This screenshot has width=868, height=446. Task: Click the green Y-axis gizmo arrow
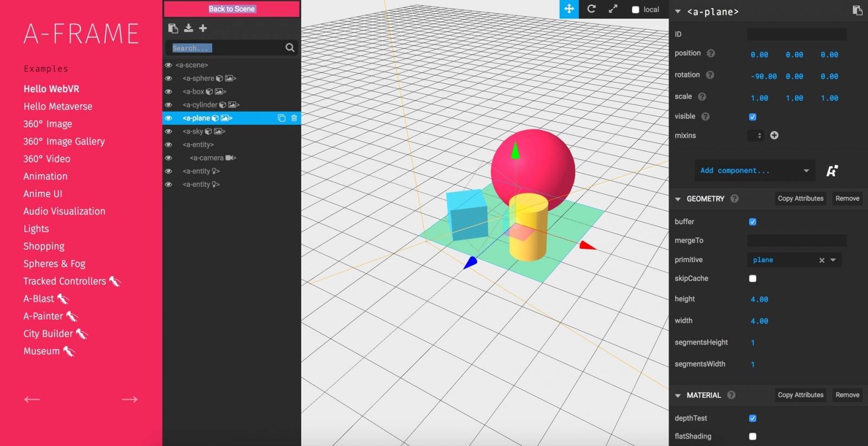515,151
